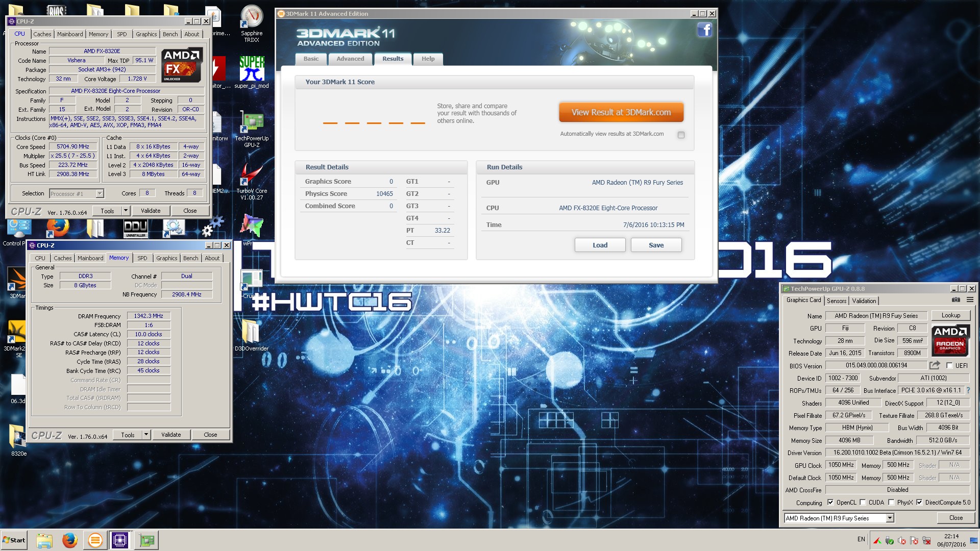Open the Validation tab in GPU-Z
This screenshot has height=551, width=980.
864,301
